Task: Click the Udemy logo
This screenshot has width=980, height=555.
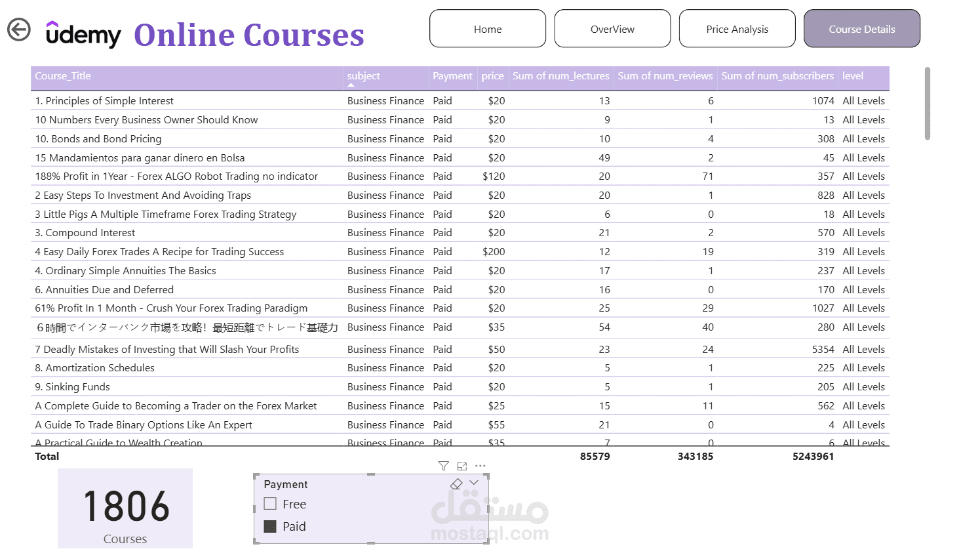Action: tap(83, 34)
